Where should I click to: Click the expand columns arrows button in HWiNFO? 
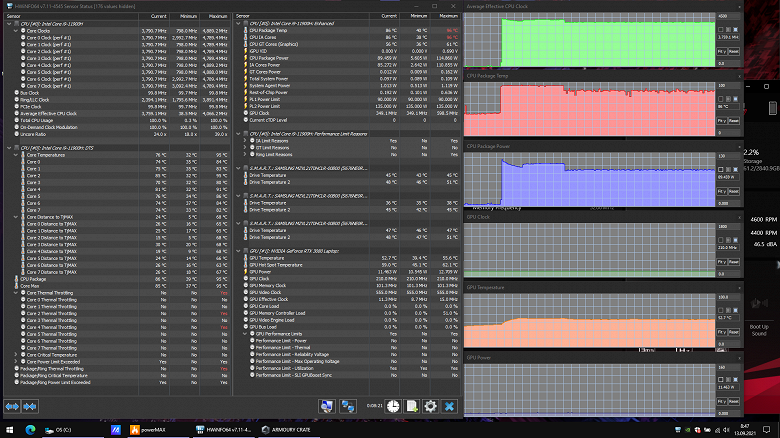click(12, 407)
